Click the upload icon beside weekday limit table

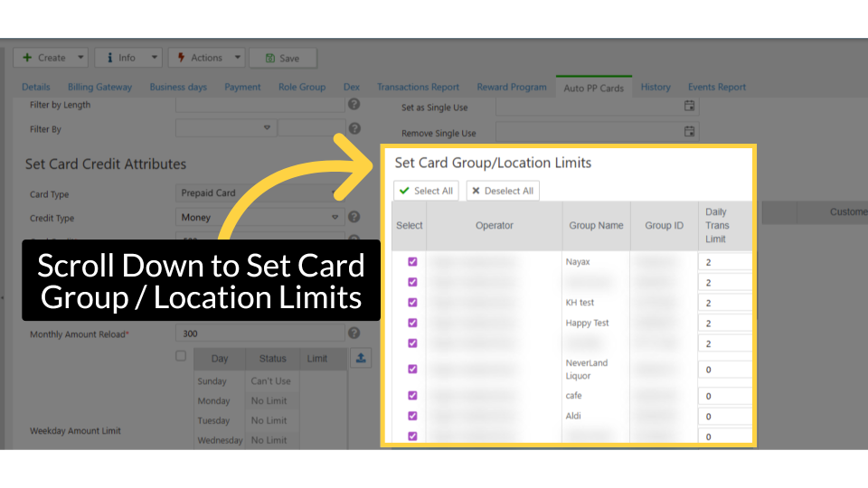[x=361, y=358]
